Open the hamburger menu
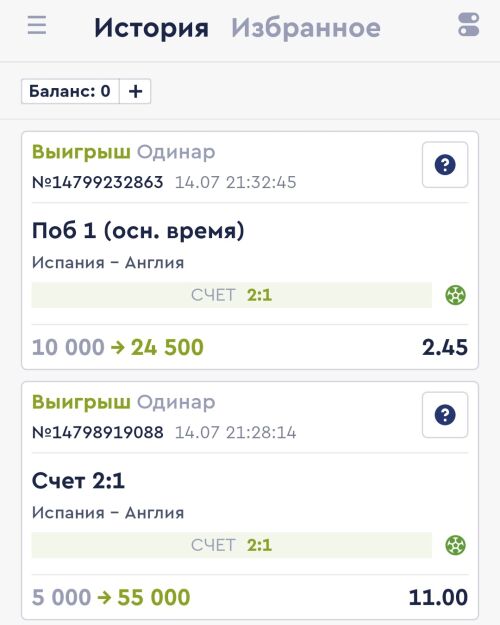This screenshot has width=500, height=625. point(37,26)
